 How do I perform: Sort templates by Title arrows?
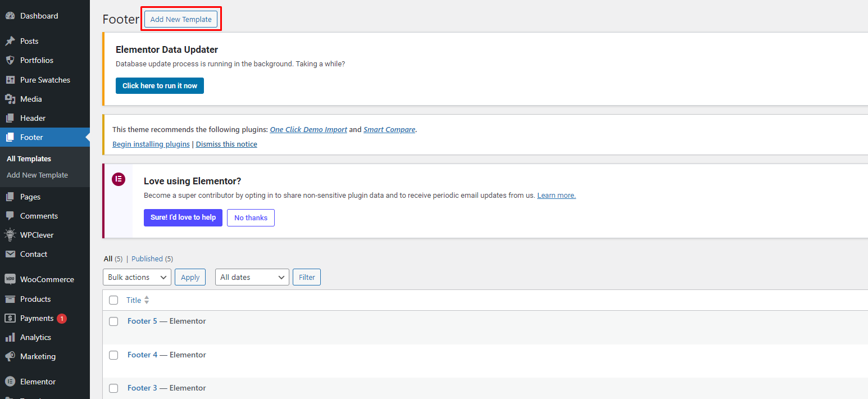coord(147,300)
